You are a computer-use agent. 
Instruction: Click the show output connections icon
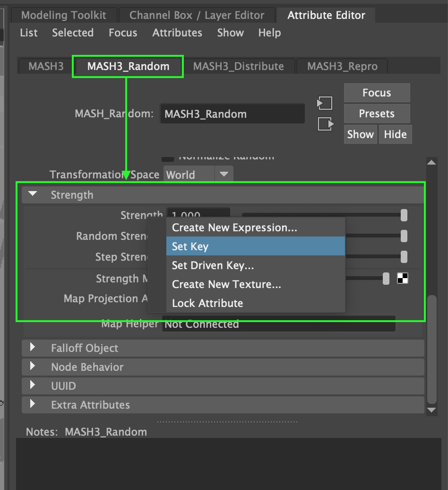[x=325, y=124]
